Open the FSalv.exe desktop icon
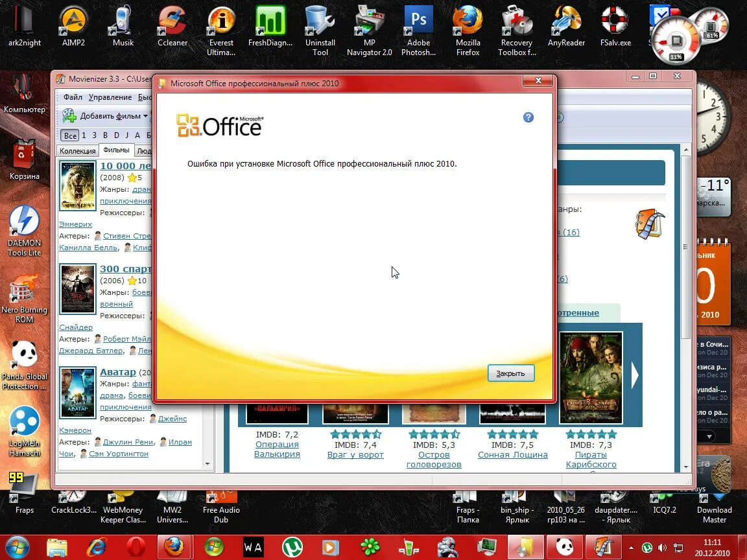Screen dimensions: 747x560 point(615,26)
